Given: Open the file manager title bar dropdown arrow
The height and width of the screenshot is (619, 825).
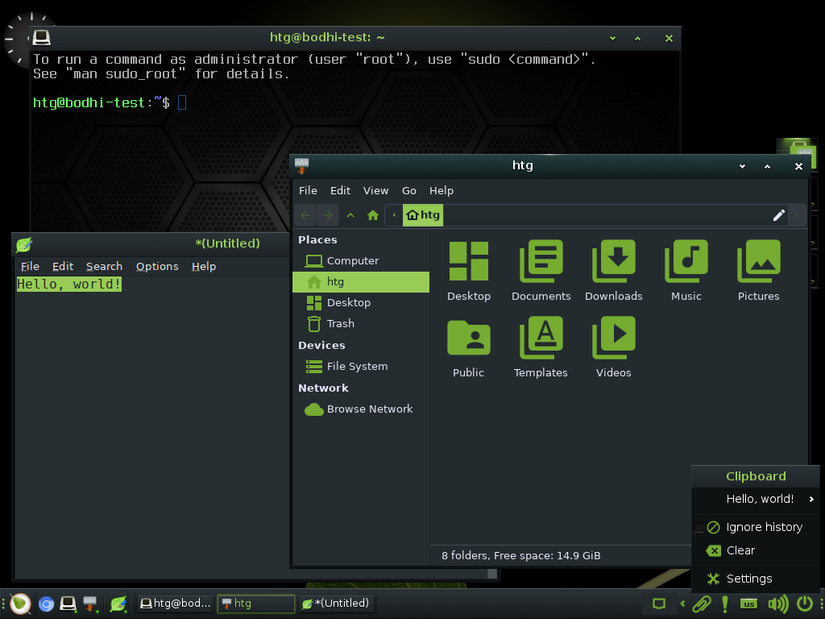Looking at the screenshot, I should (741, 166).
